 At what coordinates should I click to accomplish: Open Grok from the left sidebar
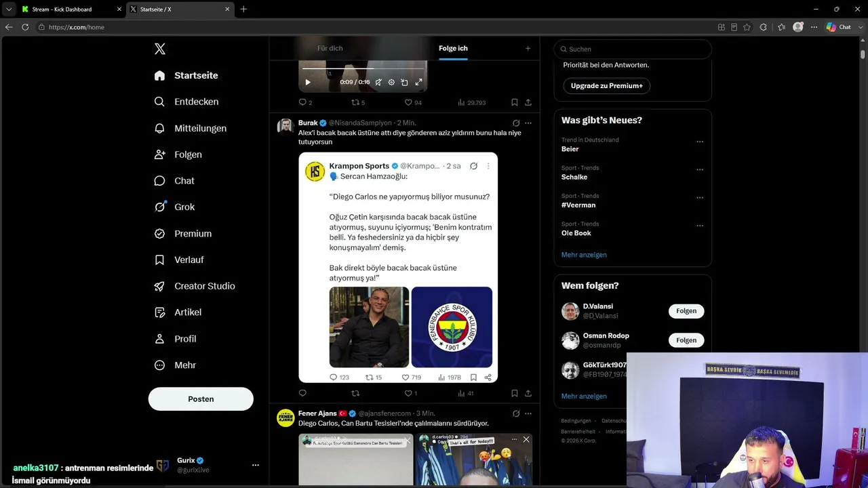pyautogui.click(x=174, y=207)
